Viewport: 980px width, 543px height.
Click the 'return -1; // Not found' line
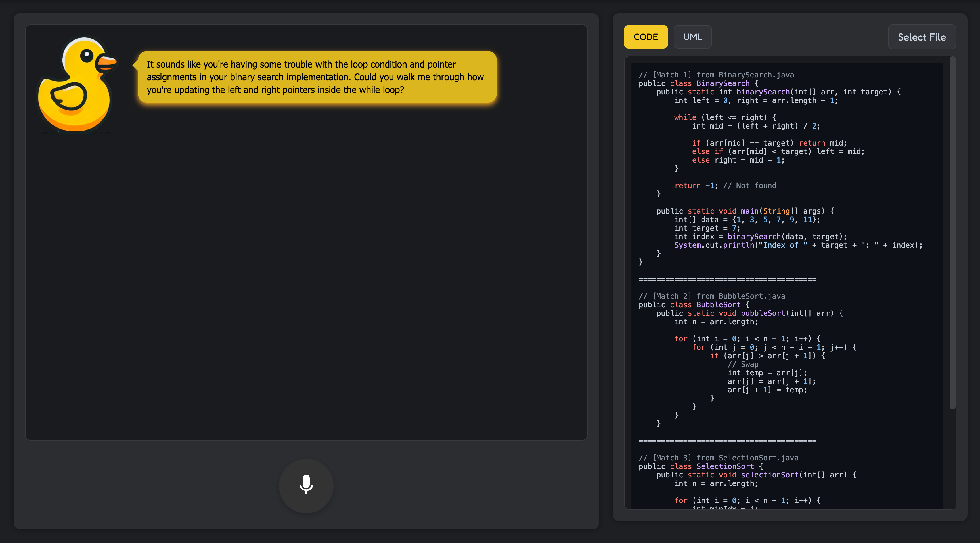point(725,186)
